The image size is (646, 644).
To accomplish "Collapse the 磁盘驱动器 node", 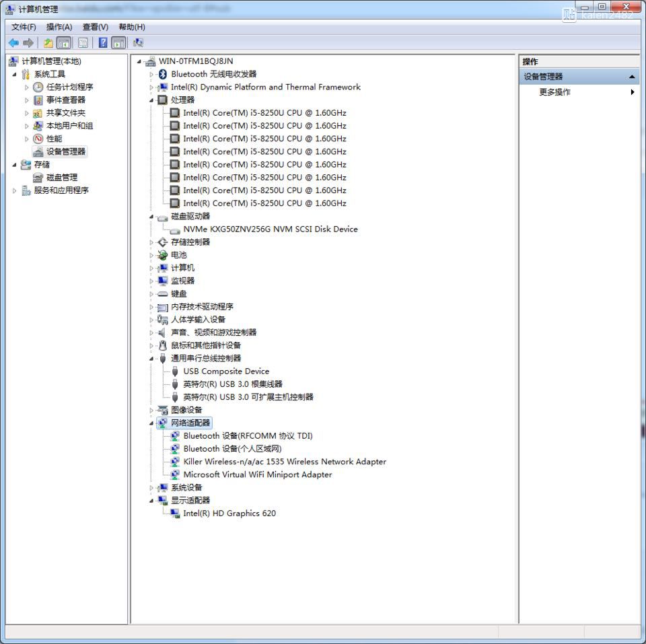I will click(x=151, y=217).
